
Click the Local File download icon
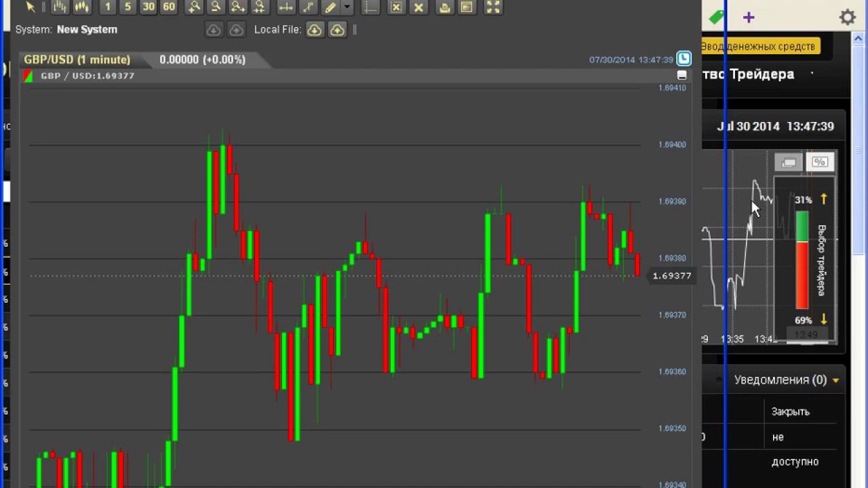pyautogui.click(x=315, y=30)
